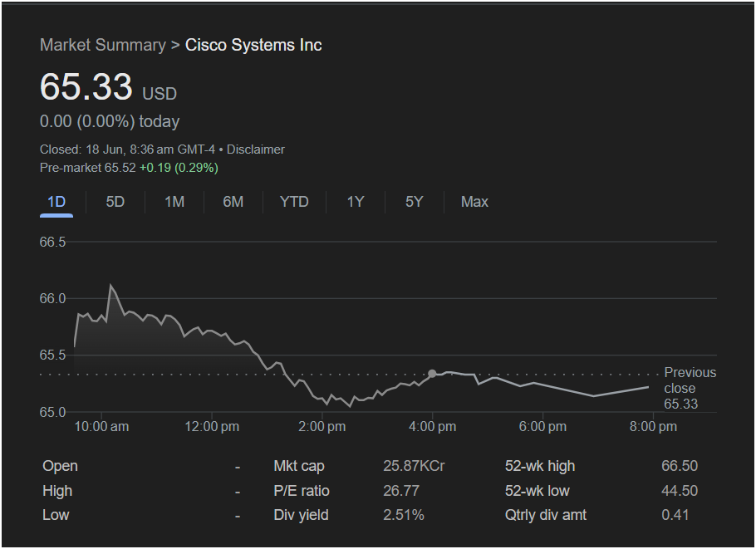Click the 0.00 (0.00%) today change text
Viewport: 756px width, 549px height.
click(110, 121)
